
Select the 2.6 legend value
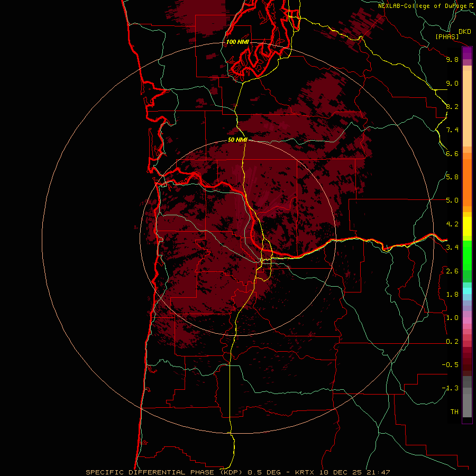click(452, 271)
